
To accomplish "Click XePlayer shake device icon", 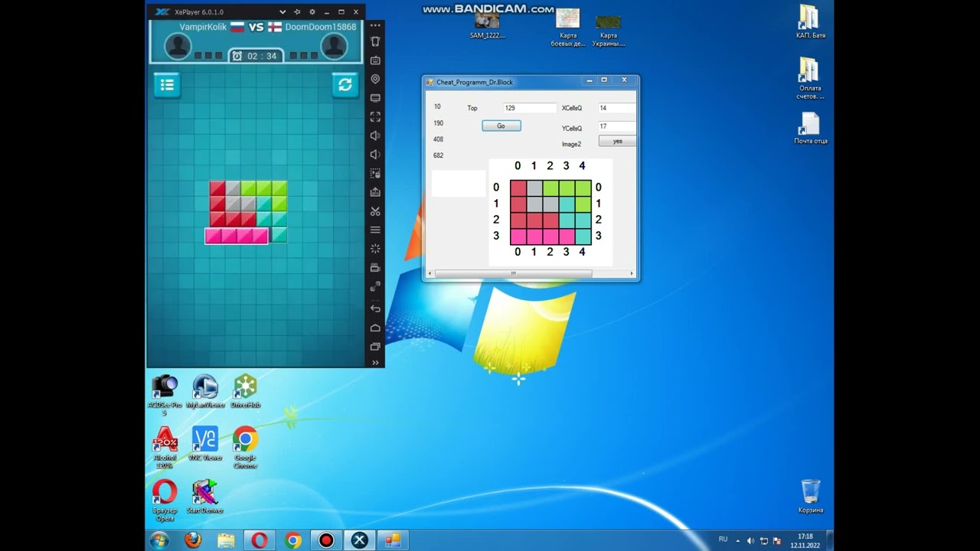I will click(x=375, y=41).
